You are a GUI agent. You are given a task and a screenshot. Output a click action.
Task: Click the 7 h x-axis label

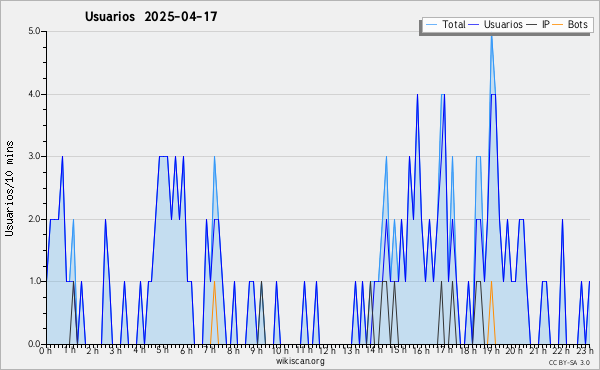pos(210,350)
